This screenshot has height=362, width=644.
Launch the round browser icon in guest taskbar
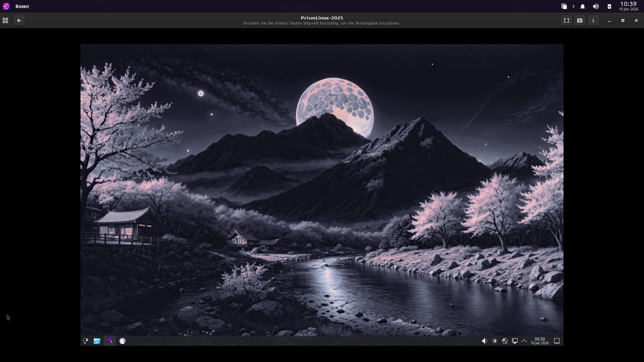pos(122,341)
